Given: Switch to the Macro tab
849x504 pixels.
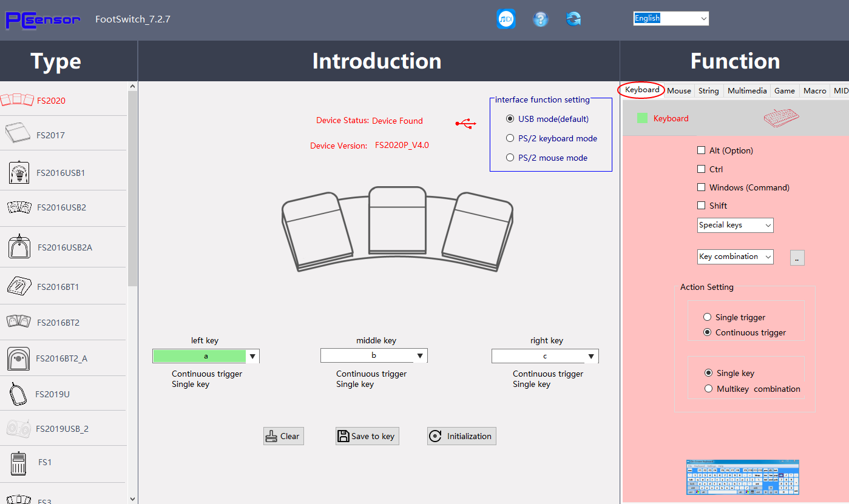Looking at the screenshot, I should point(815,90).
